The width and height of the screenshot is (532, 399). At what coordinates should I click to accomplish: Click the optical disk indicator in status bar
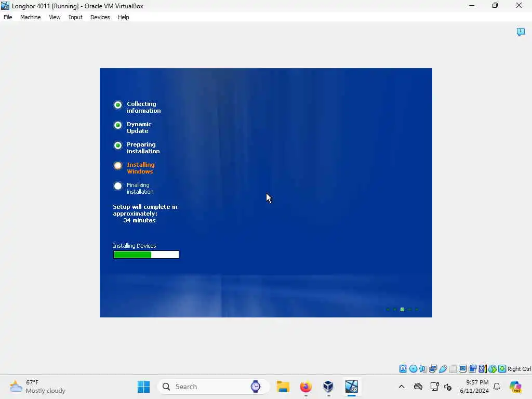pos(413,369)
